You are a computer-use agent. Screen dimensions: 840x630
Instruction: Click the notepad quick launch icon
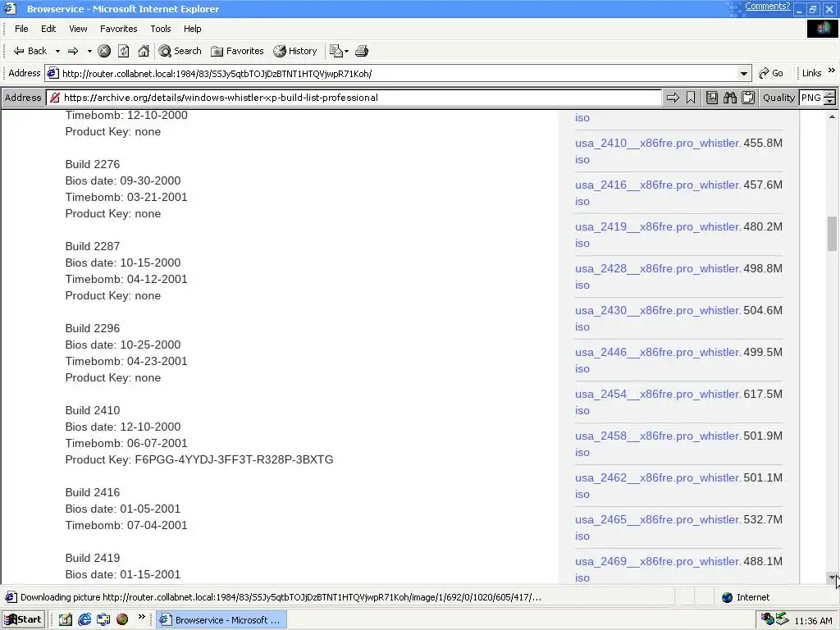(66, 620)
